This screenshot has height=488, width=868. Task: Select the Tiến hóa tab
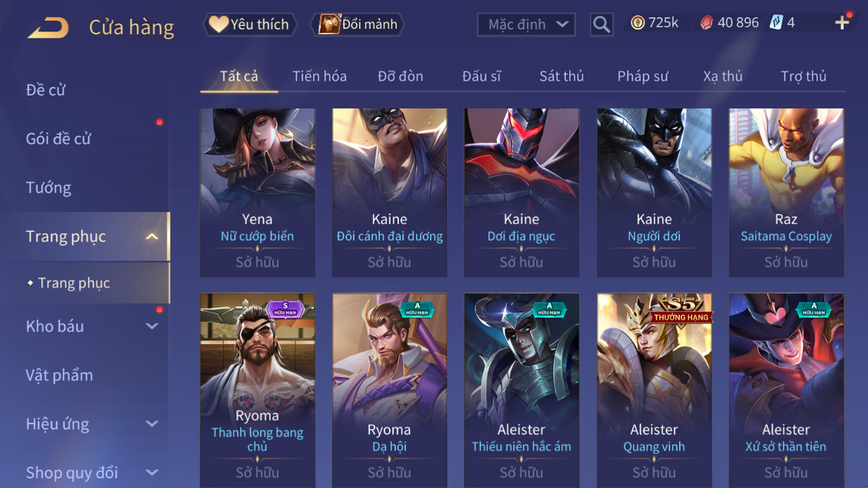319,76
